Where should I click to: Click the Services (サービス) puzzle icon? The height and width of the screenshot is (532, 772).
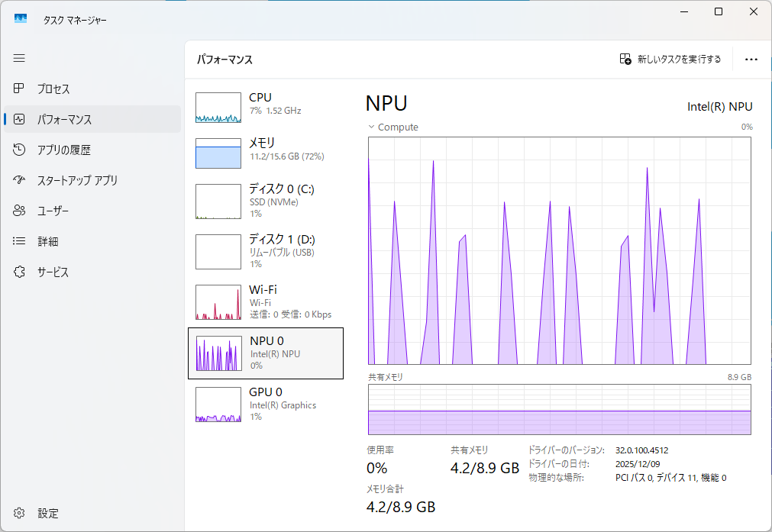click(19, 272)
